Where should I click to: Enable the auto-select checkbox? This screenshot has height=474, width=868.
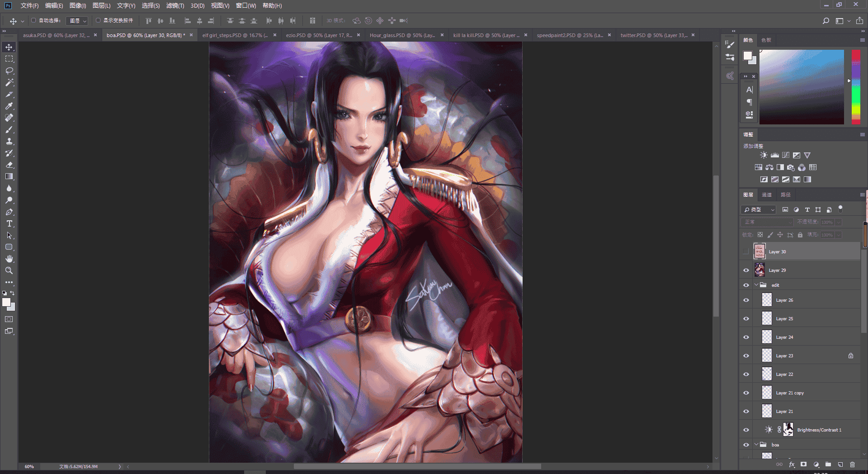click(x=33, y=20)
